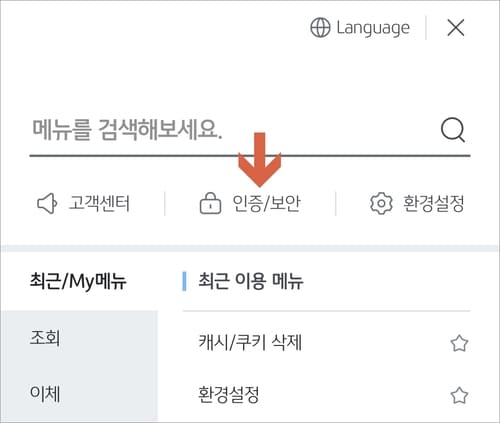Click the globe Language icon

click(x=320, y=28)
